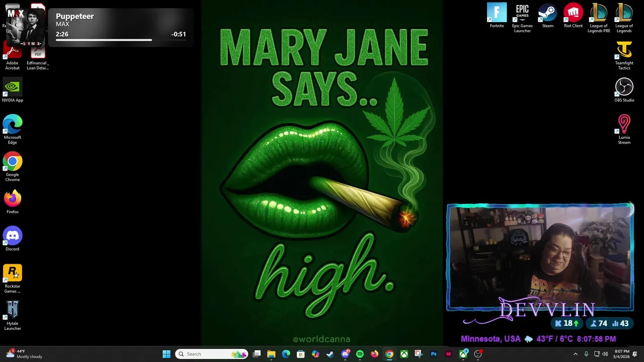This screenshot has width=644, height=362.
Task: Switch to Google Chrome in the taskbar
Action: (389, 354)
